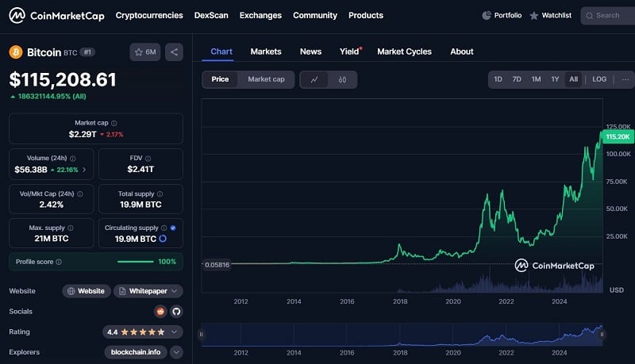Click the Vol/Mkt Cap info icon

pyautogui.click(x=80, y=194)
